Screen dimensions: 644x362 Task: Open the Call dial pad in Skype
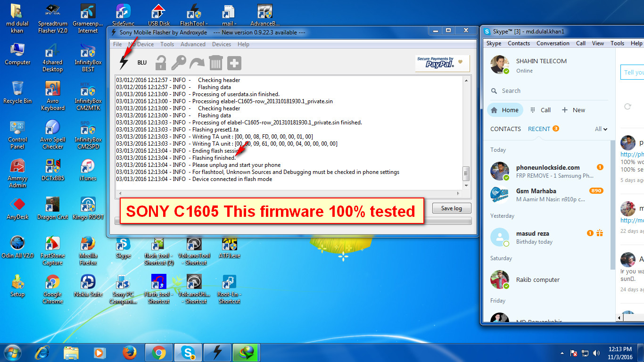(x=540, y=110)
